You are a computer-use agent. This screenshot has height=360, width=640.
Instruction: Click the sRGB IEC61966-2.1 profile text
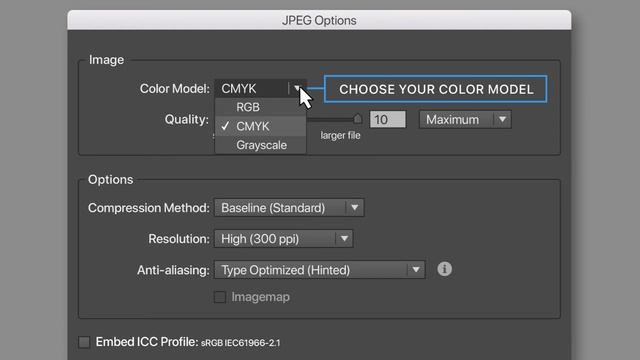240,343
